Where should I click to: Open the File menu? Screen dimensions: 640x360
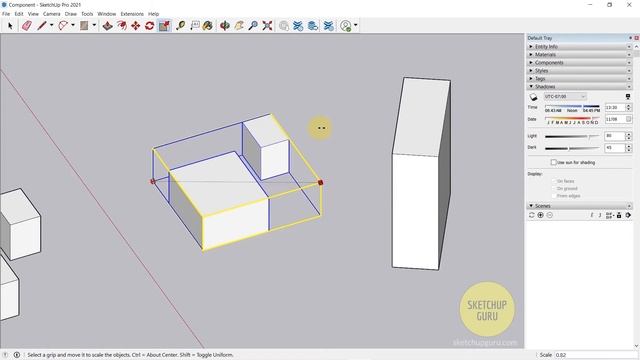pos(6,14)
